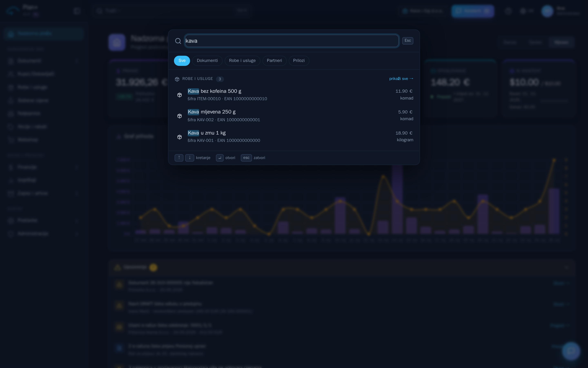Click the package icon for Kava mljevena

tap(179, 116)
